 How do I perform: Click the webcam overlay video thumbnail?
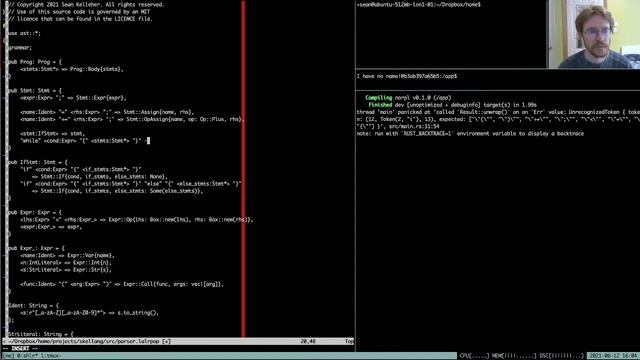(x=594, y=34)
